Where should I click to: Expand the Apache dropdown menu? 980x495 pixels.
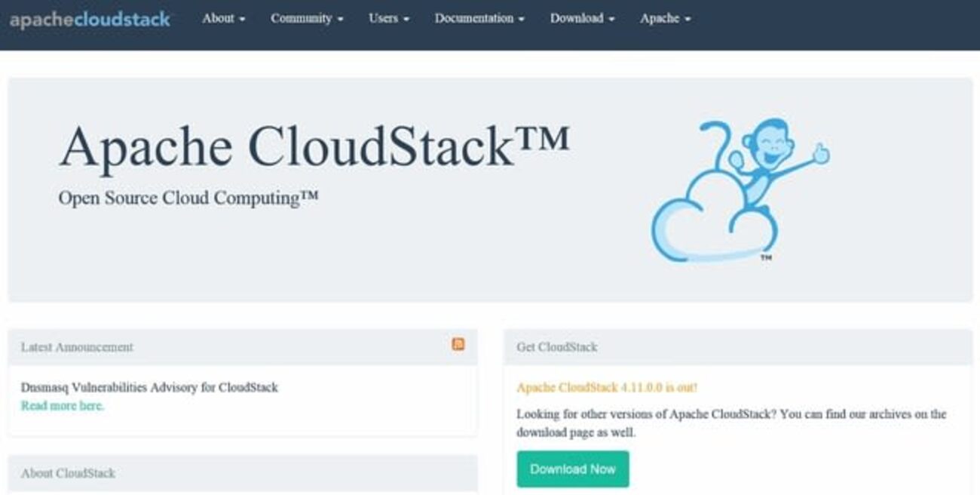[663, 19]
